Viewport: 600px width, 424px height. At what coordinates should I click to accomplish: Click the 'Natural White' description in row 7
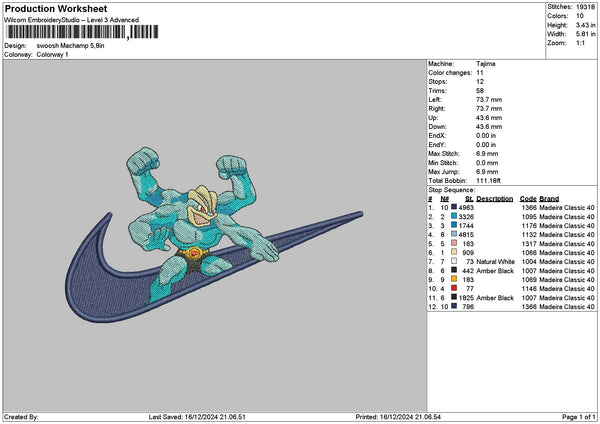tap(496, 262)
